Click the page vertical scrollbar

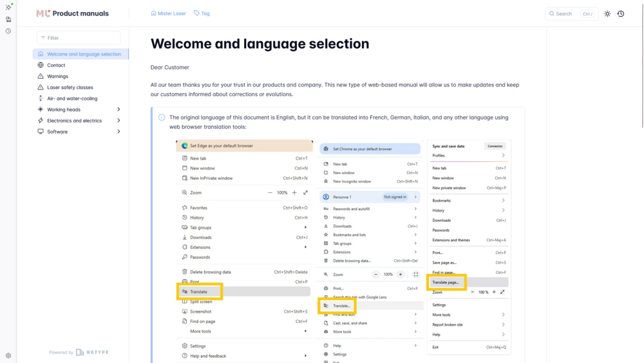point(641,66)
